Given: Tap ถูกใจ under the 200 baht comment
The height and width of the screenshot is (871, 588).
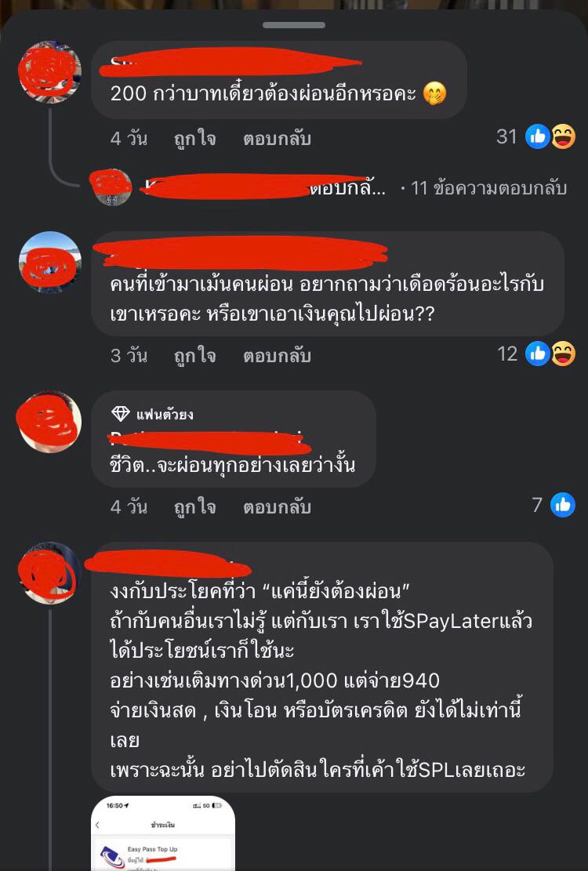Looking at the screenshot, I should tap(195, 138).
